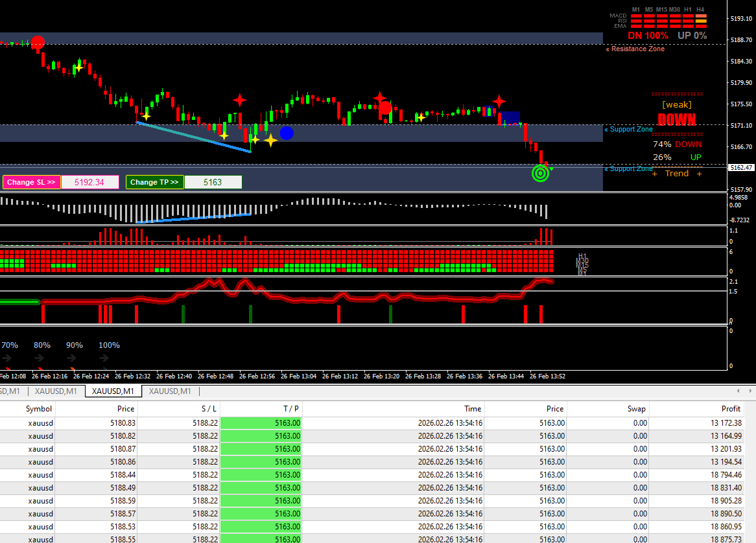
Task: Select the blue circle marker on chart
Action: pyautogui.click(x=287, y=133)
